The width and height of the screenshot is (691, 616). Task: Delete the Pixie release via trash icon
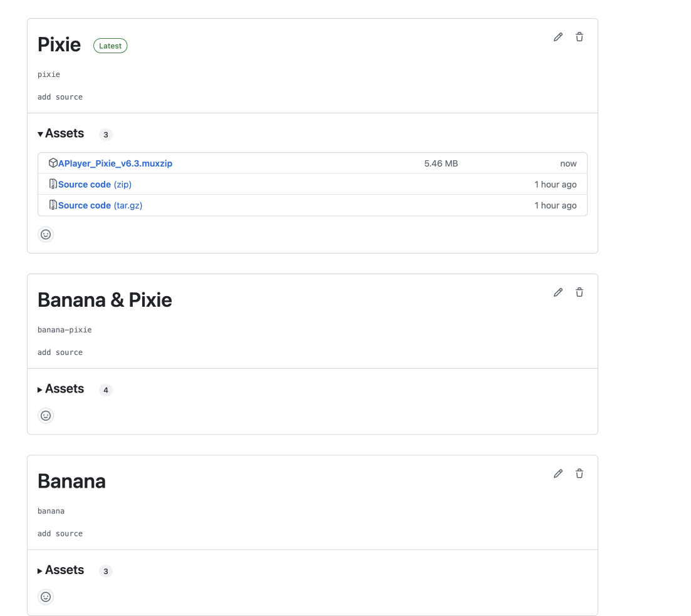579,37
